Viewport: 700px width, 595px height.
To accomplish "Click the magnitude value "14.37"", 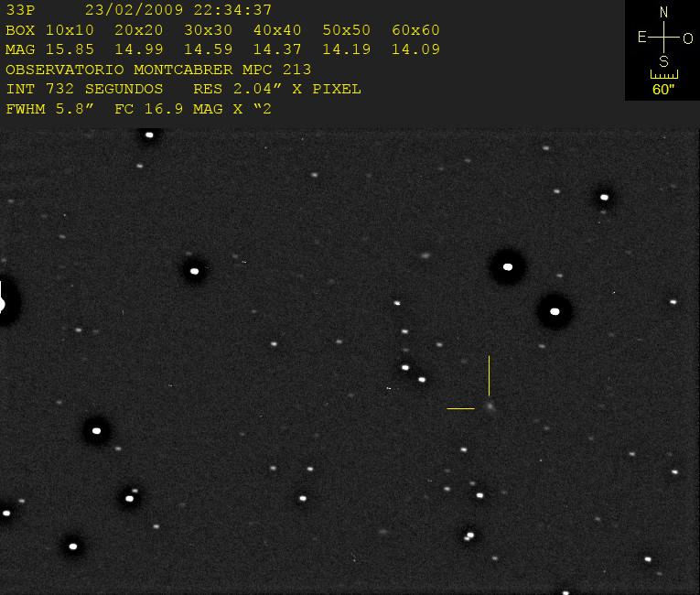I will (x=277, y=49).
